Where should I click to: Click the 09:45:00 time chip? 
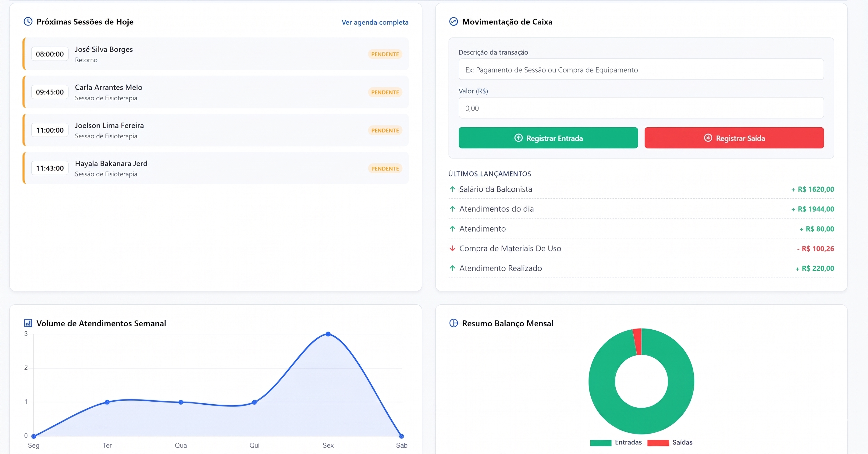pos(50,92)
